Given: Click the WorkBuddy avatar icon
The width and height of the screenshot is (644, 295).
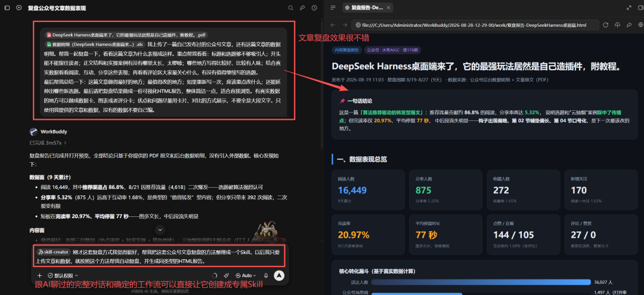Looking at the screenshot, I should [x=33, y=132].
